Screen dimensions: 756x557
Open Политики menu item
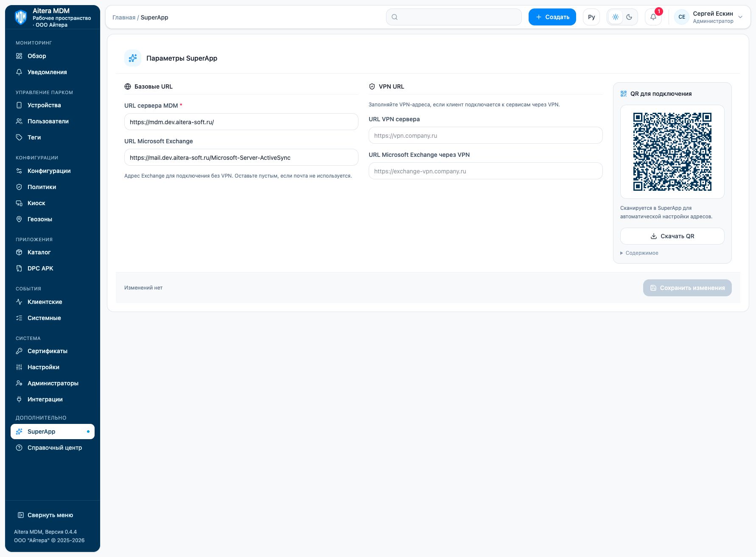pyautogui.click(x=53, y=187)
